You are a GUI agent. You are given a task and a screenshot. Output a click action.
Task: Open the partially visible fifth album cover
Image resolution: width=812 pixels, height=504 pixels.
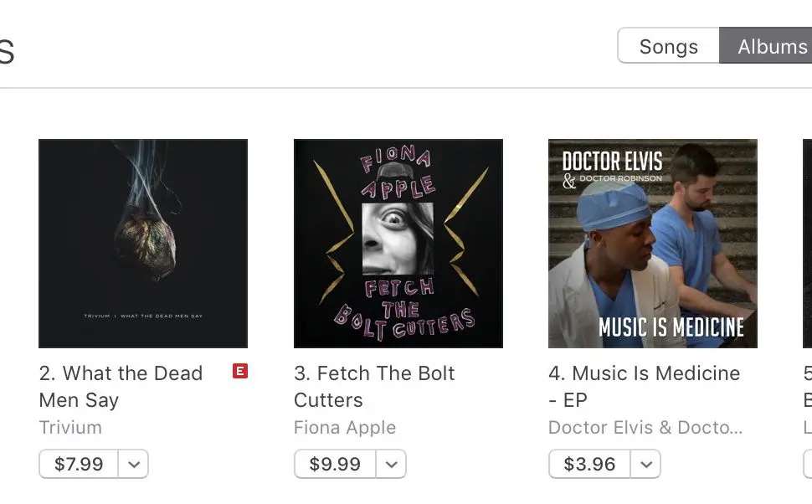[x=807, y=244]
